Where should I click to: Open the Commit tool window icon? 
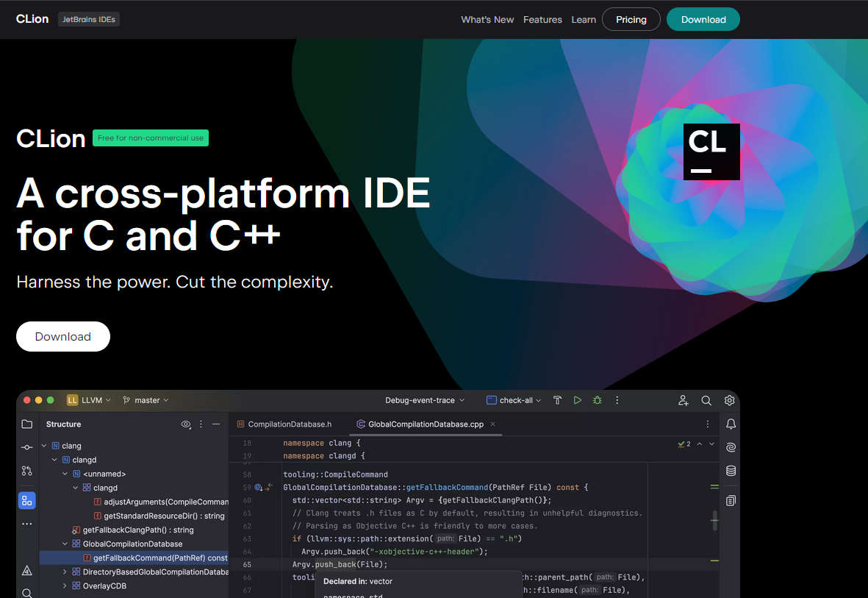click(x=26, y=447)
